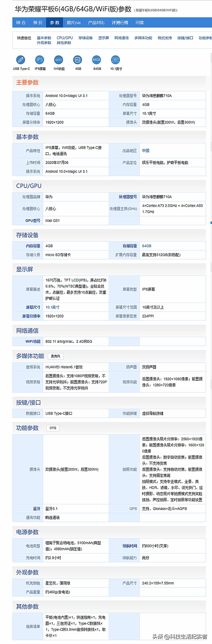Click the 屏幕分辨率 label in 显示屏
Screen dimensions: 212x644
point(31,316)
